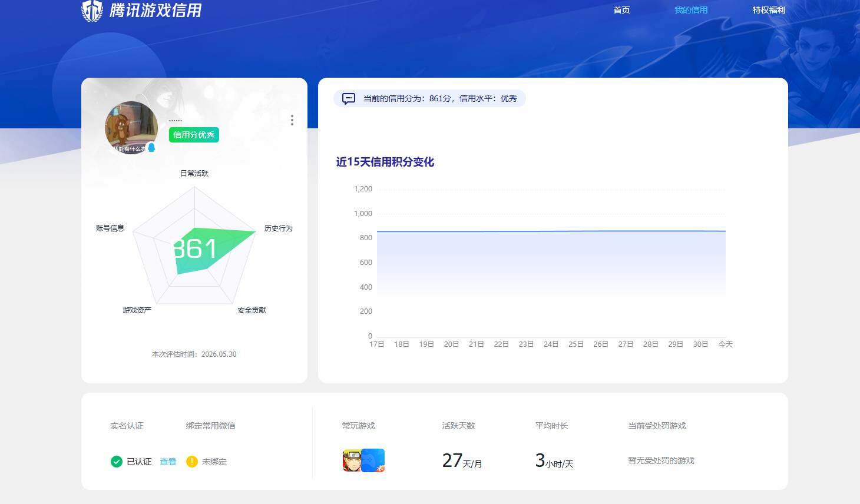Image resolution: width=860 pixels, height=504 pixels.
Task: Click the 17日 label on chart axis
Action: (x=377, y=344)
